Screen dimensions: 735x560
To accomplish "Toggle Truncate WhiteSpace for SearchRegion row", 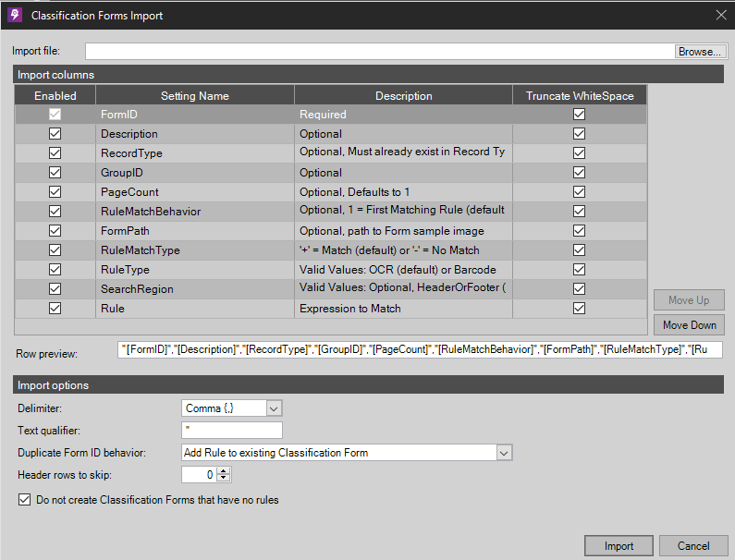I will point(580,288).
